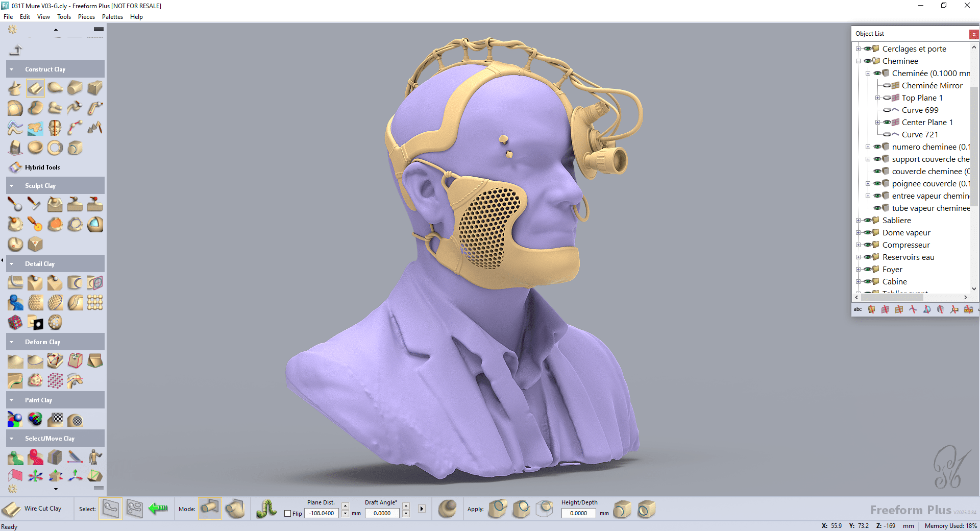Viewport: 980px width, 531px height.
Task: Select the torus creation tool in Construct Clay
Action: click(x=55, y=148)
